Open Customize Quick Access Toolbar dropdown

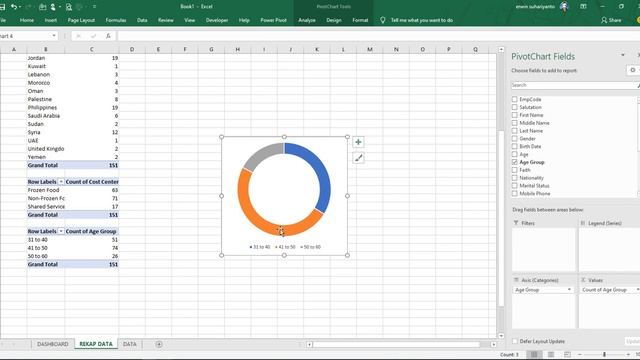(94, 7)
